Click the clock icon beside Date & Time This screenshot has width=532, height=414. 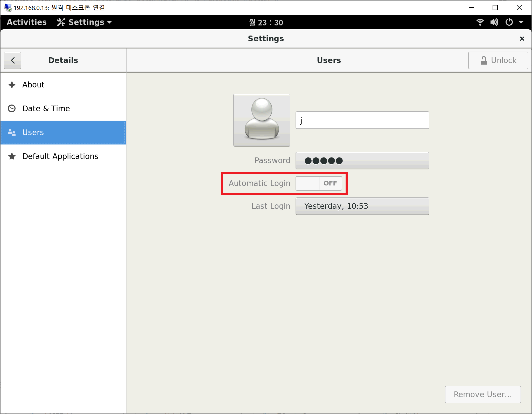tap(12, 108)
